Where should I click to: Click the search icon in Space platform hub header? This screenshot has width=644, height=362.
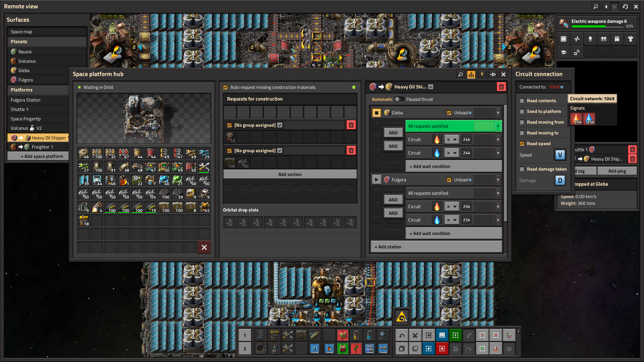461,74
